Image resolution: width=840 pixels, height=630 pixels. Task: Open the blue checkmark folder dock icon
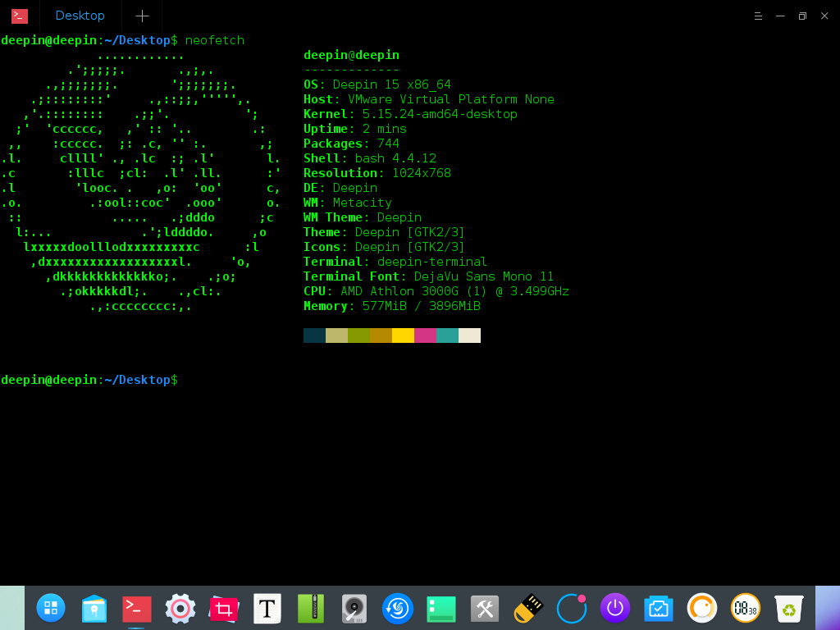659,609
